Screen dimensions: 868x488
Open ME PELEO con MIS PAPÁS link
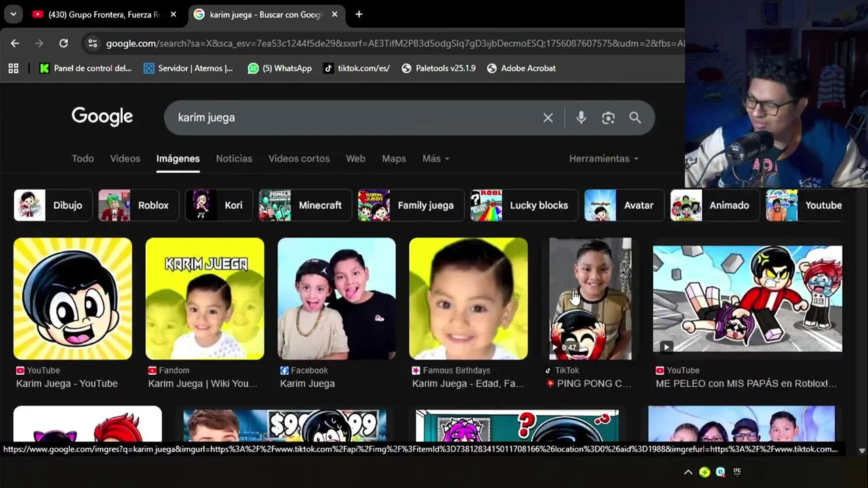pyautogui.click(x=746, y=384)
